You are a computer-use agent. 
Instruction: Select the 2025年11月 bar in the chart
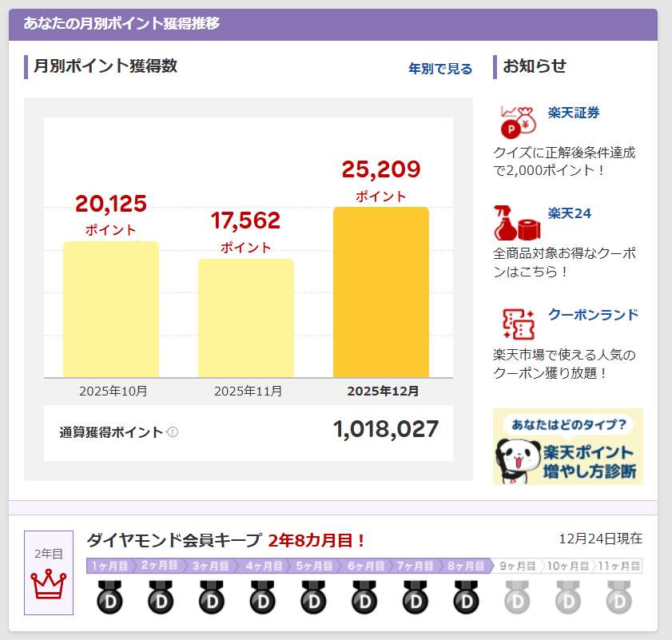pyautogui.click(x=246, y=318)
